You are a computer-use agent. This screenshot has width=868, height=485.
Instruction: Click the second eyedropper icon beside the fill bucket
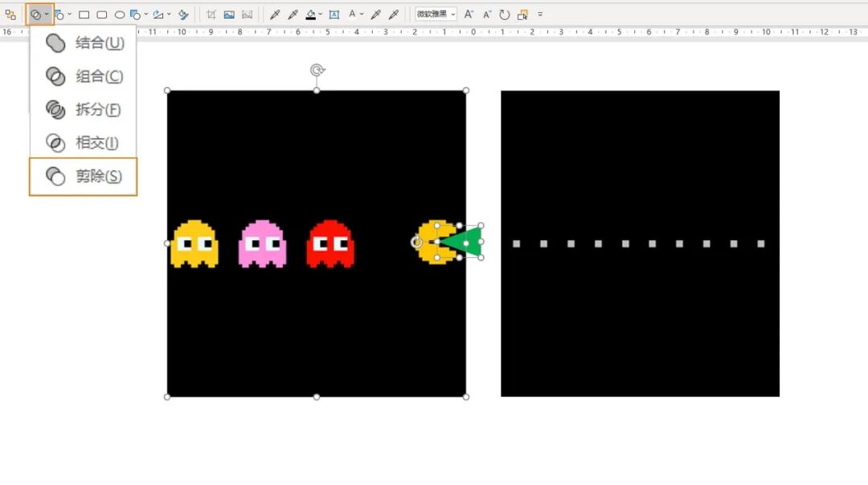point(293,15)
